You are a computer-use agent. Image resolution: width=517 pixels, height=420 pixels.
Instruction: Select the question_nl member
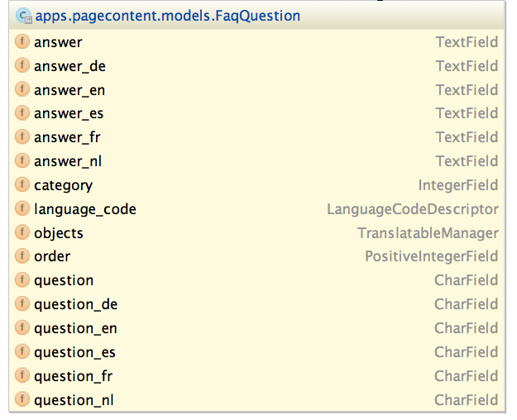74,400
